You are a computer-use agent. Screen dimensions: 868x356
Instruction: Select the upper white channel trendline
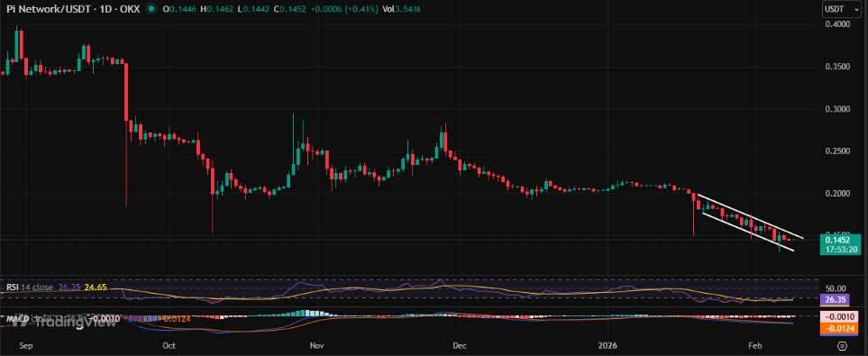pos(750,217)
